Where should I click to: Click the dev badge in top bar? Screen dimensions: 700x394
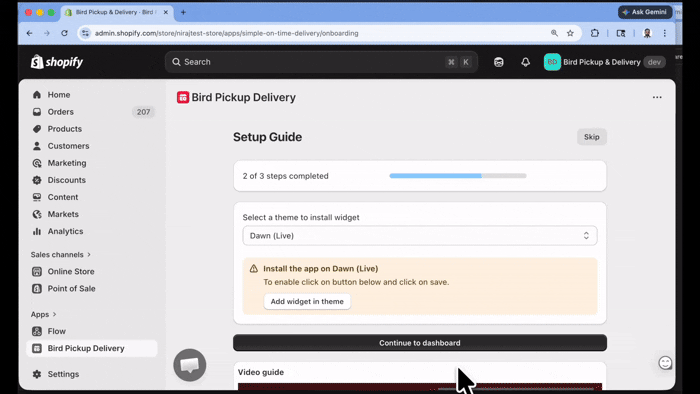click(654, 62)
